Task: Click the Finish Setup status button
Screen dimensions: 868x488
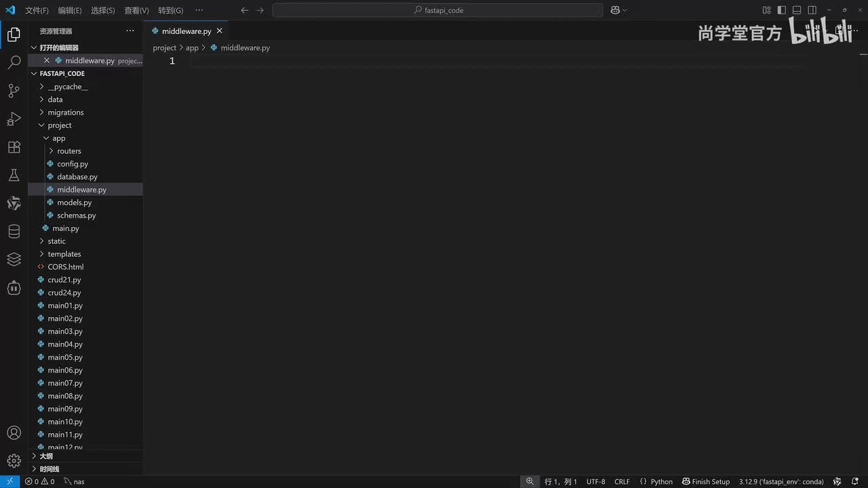Action: pyautogui.click(x=706, y=481)
